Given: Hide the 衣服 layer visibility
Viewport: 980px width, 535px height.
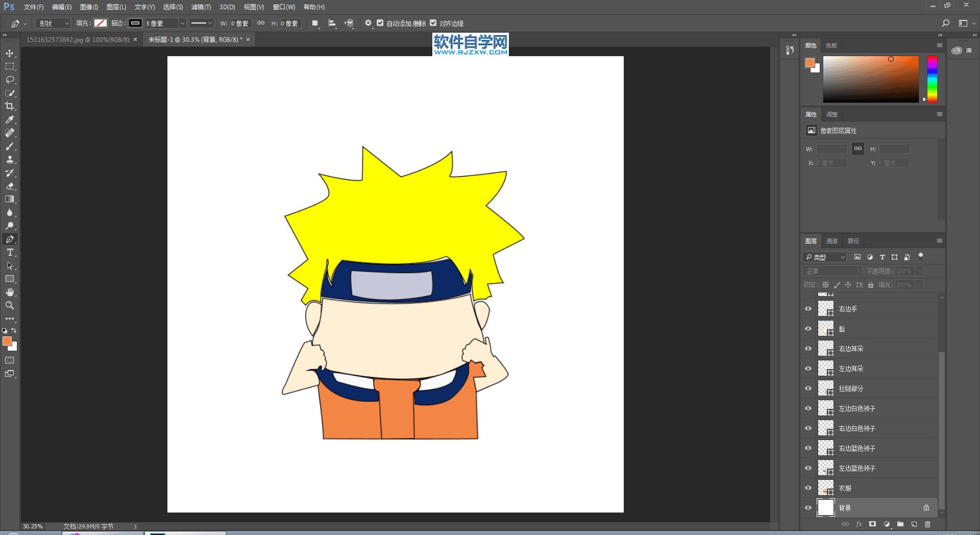Looking at the screenshot, I should tap(808, 488).
